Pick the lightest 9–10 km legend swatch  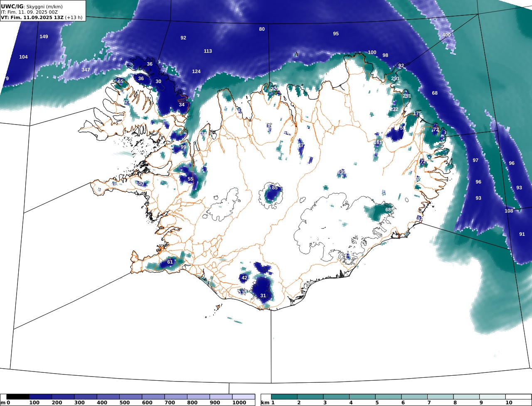(493, 397)
